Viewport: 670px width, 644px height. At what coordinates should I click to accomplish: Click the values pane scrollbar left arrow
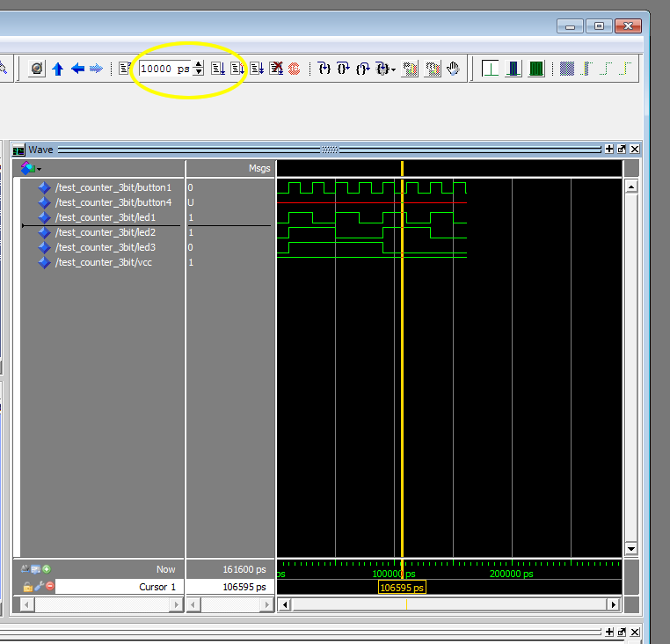(193, 604)
